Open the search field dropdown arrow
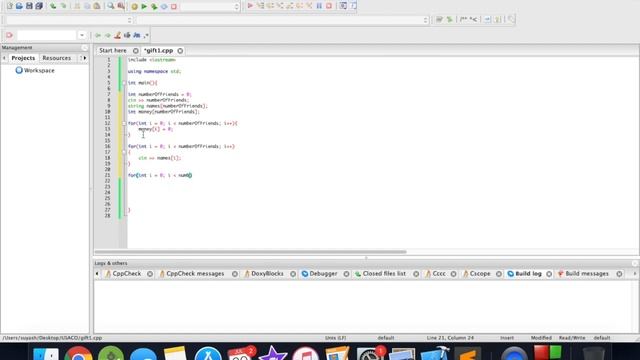640x360 pixels. 82,35
